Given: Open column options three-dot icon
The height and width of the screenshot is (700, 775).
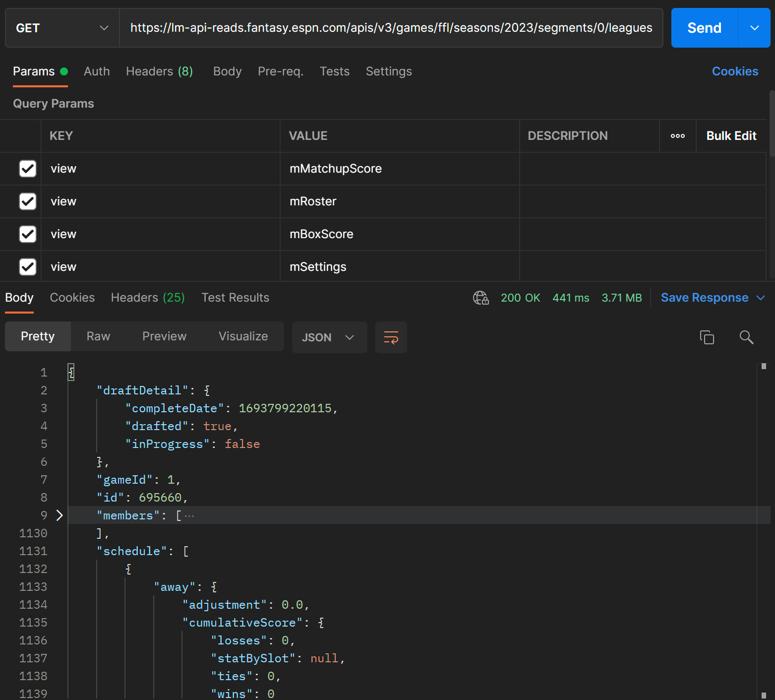Looking at the screenshot, I should click(x=677, y=136).
